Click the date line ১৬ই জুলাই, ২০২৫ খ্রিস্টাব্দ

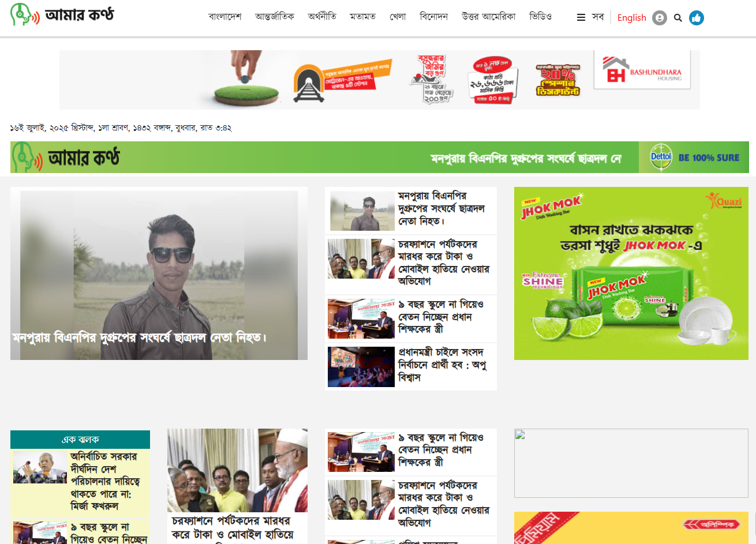point(121,127)
